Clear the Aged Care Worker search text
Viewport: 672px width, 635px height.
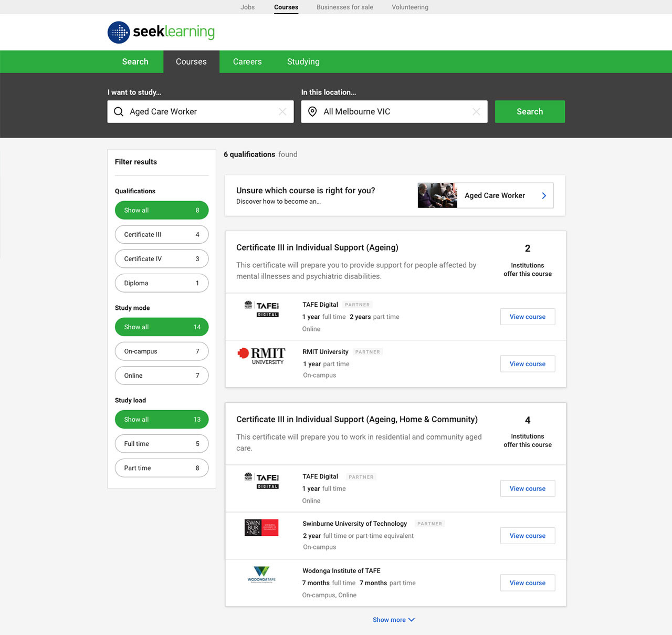282,112
